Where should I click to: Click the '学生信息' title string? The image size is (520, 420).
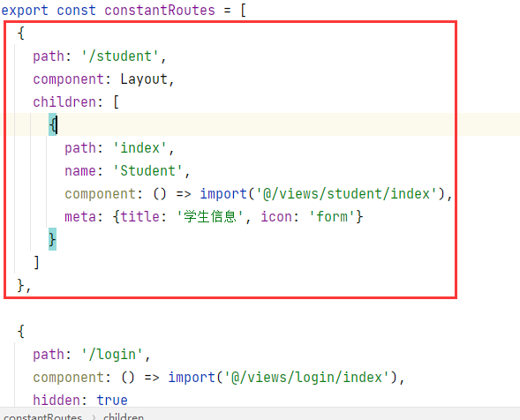pos(210,216)
